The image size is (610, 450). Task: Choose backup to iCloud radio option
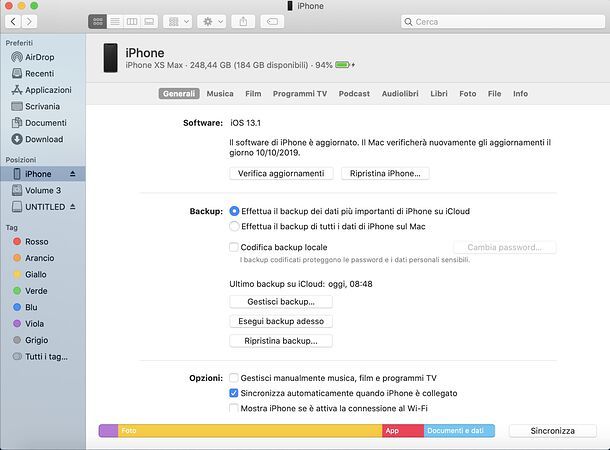tap(234, 211)
